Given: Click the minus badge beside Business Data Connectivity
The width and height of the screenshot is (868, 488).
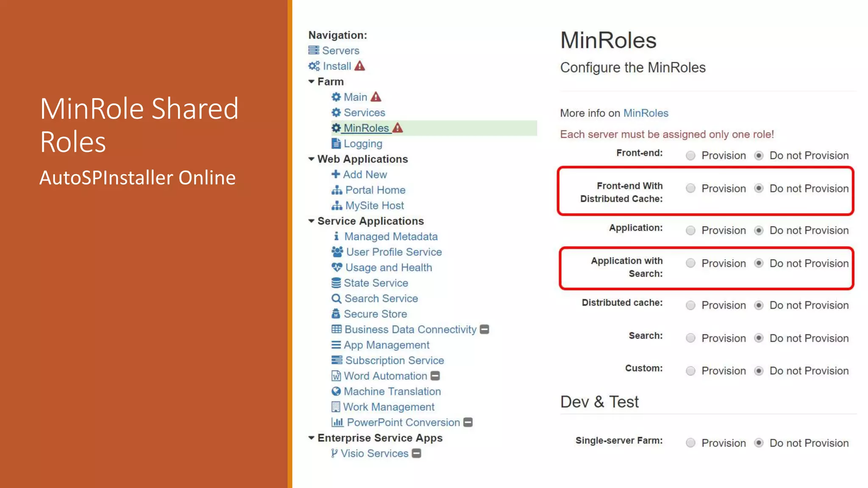Looking at the screenshot, I should tap(484, 329).
